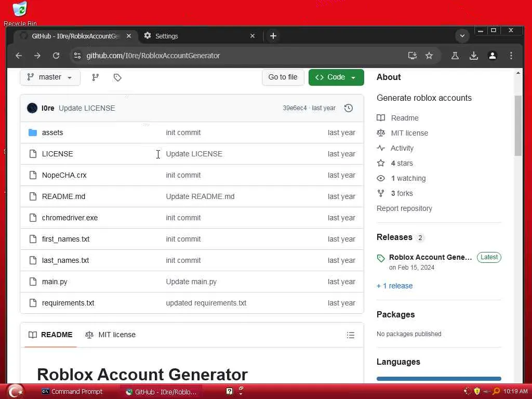532x399 pixels.
Task: Click the + 1 release link
Action: click(x=395, y=286)
